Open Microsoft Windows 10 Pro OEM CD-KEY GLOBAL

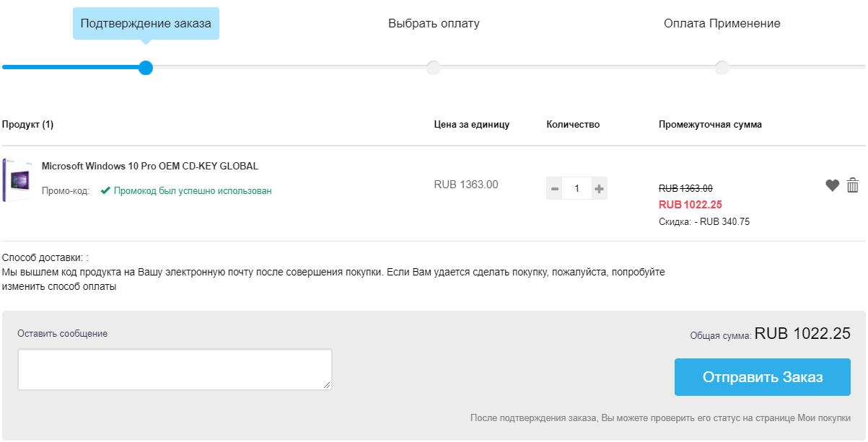pyautogui.click(x=150, y=166)
